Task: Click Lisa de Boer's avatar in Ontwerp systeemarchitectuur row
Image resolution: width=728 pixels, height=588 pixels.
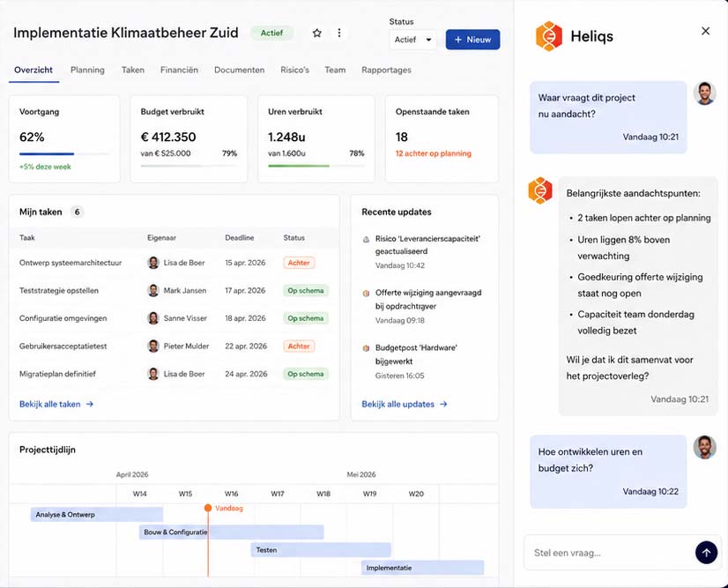Action: pyautogui.click(x=153, y=263)
